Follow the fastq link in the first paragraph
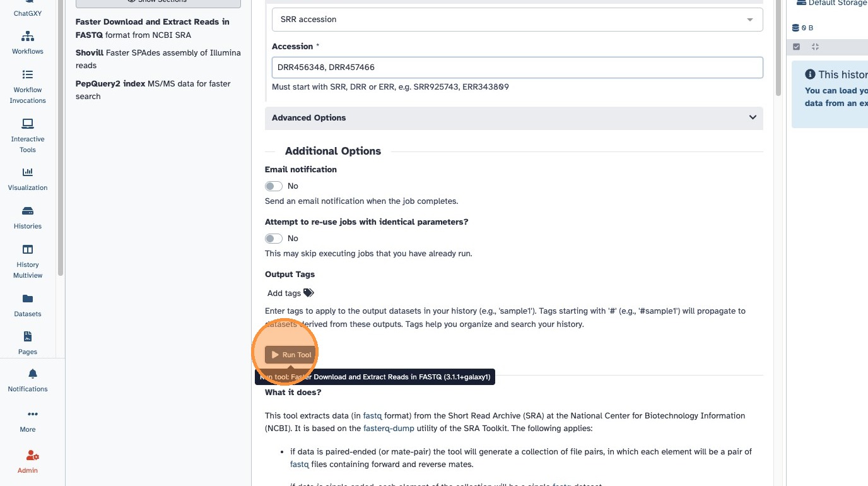 pos(373,416)
